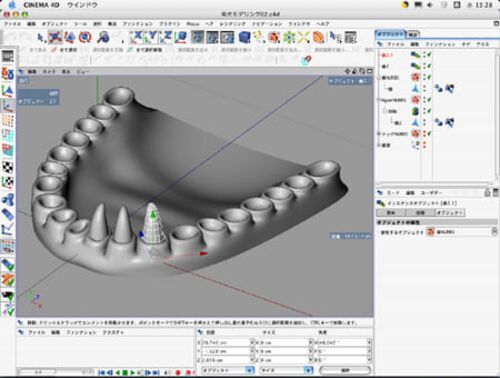Viewport: 500px width, 378px height.
Task: Click the magnifier zoom tool icon
Action: 103,37
